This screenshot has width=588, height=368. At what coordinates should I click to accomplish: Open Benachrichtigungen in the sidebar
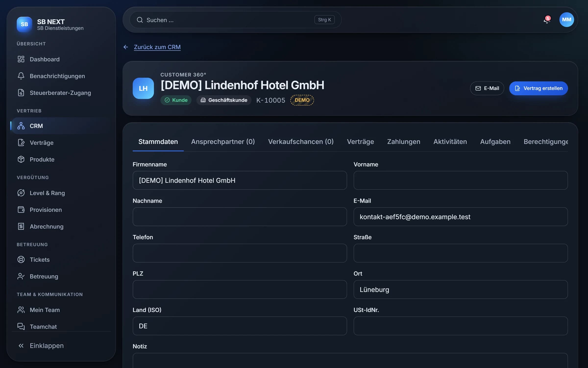[x=61, y=76]
